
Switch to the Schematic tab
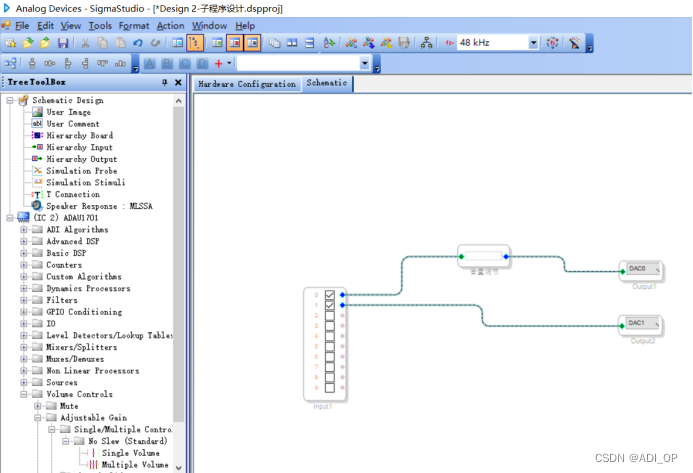click(327, 83)
